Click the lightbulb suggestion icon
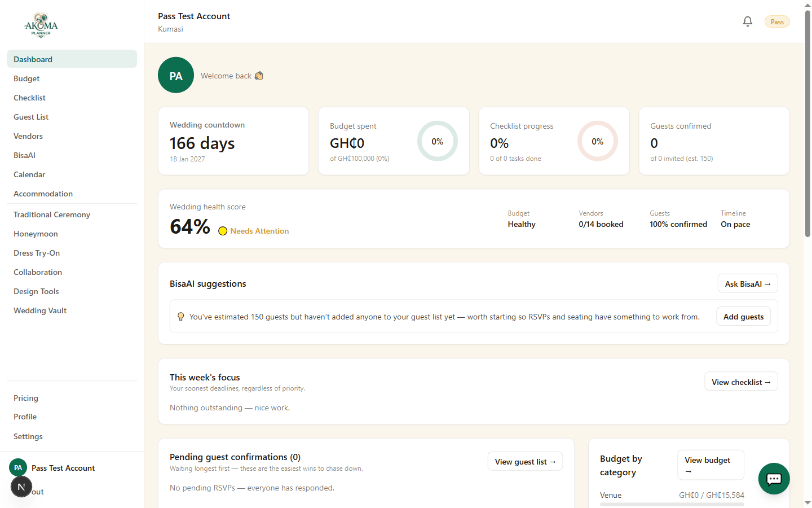 click(x=180, y=317)
